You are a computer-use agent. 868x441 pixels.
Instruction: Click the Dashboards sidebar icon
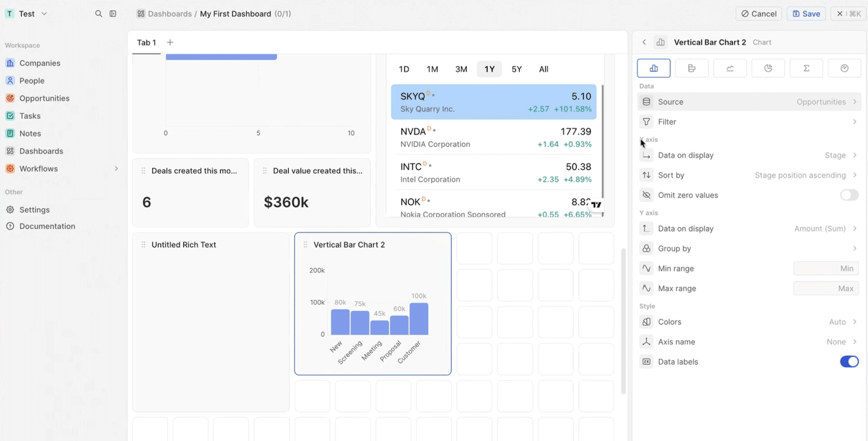[10, 151]
